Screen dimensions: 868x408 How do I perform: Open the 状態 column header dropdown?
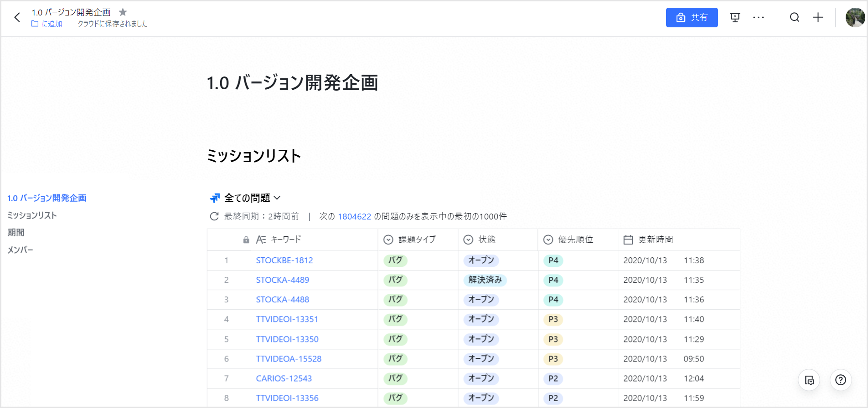click(468, 240)
